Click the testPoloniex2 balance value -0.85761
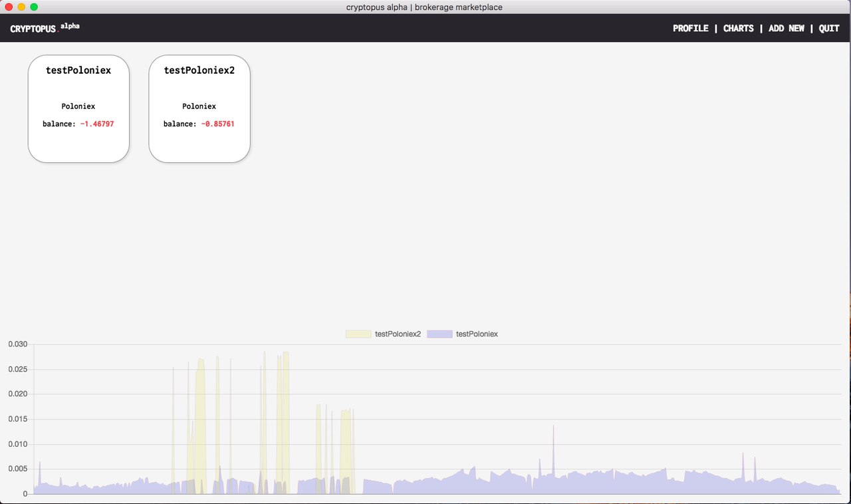The width and height of the screenshot is (851, 504). [218, 124]
